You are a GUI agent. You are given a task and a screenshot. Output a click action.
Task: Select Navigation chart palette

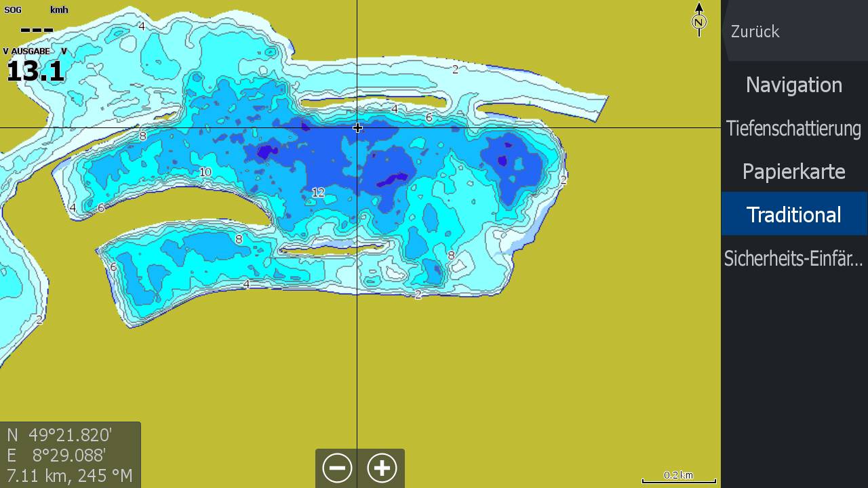793,85
